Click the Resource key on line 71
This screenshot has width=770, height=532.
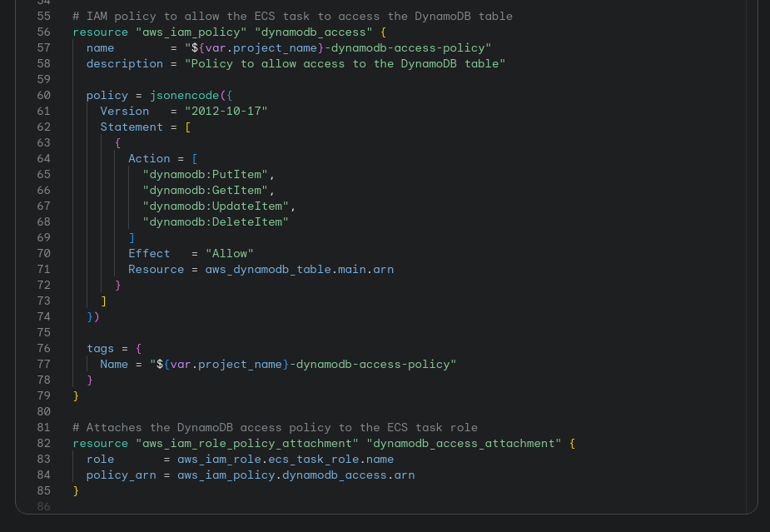(x=156, y=269)
